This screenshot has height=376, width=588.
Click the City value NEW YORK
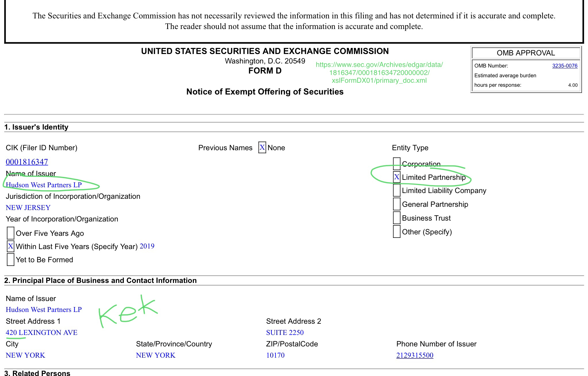click(25, 355)
